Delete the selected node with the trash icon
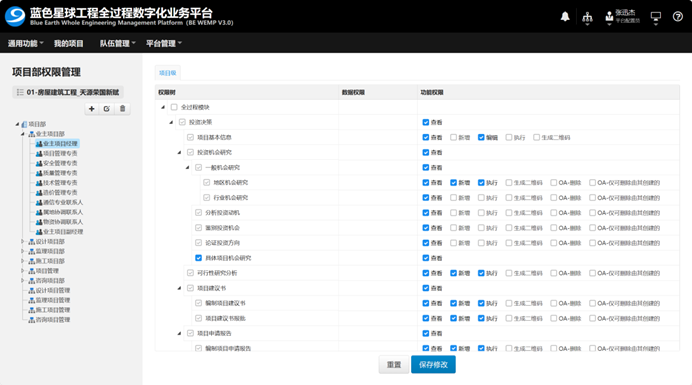The width and height of the screenshot is (692, 385). (x=122, y=109)
